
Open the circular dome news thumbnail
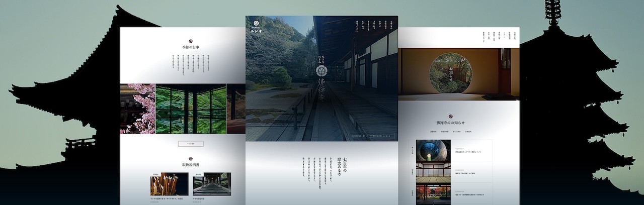(433, 151)
